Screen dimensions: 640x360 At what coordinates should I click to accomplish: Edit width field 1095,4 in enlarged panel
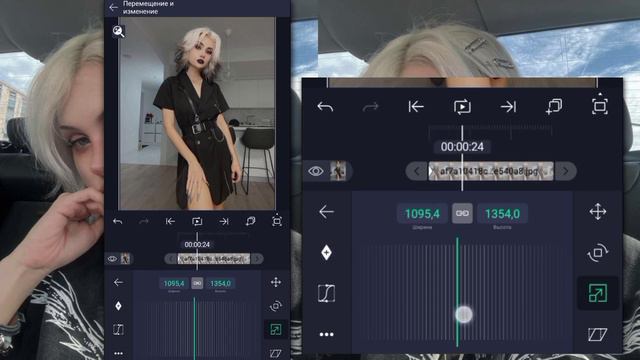tap(422, 213)
